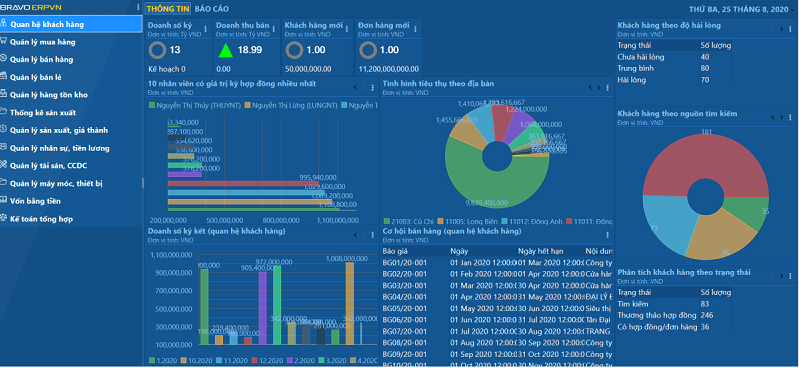The image size is (799, 368).
Task: Go to next page of Tình hình tiêu thụ chart
Action: 598,87
